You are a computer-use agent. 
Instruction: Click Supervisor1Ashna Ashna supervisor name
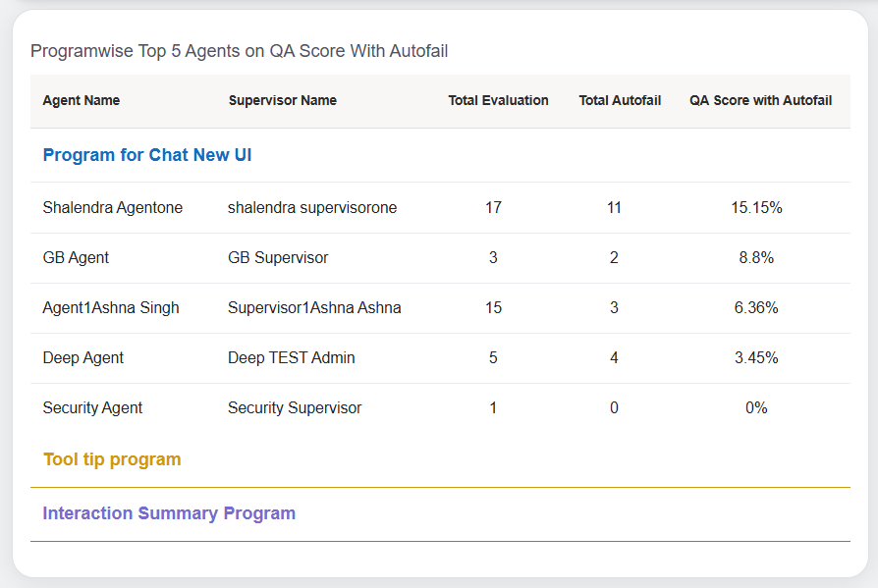click(x=314, y=308)
